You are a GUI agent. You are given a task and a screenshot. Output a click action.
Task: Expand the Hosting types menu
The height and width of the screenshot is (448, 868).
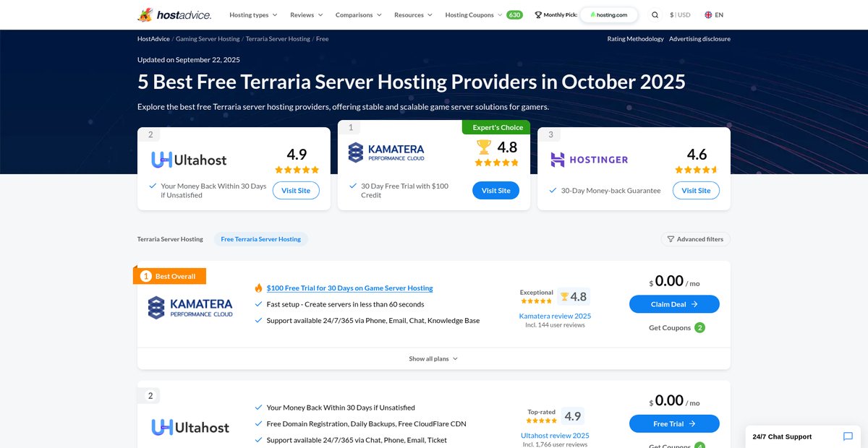253,14
